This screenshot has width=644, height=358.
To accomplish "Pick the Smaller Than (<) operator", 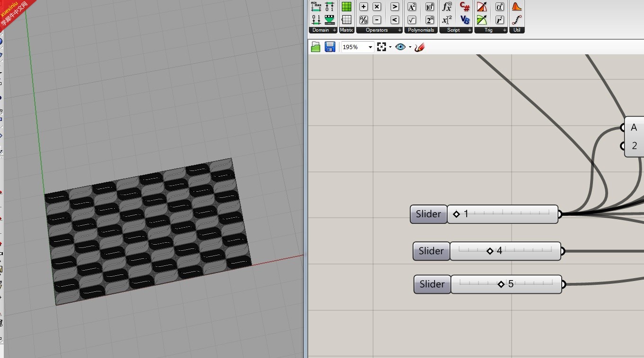I will pos(395,20).
